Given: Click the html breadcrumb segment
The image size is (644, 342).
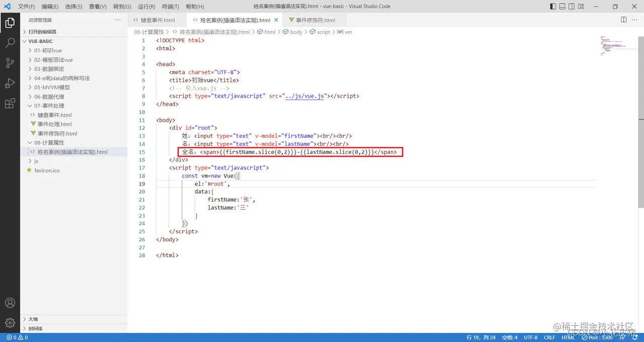Looking at the screenshot, I should coord(266,32).
